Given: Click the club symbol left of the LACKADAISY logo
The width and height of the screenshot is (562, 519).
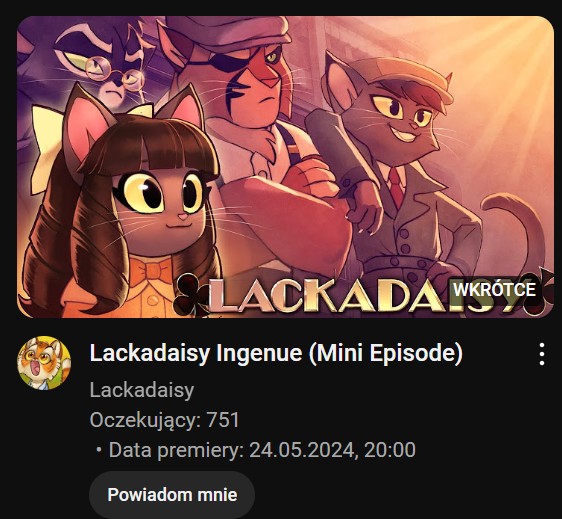Looking at the screenshot, I should (189, 294).
